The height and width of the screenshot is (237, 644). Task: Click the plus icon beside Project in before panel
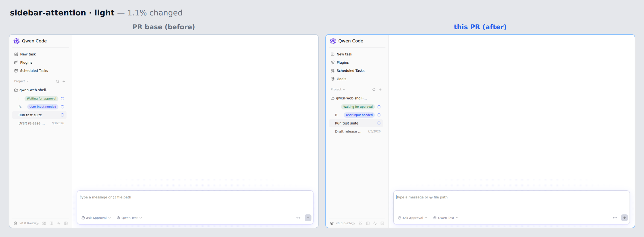click(64, 81)
